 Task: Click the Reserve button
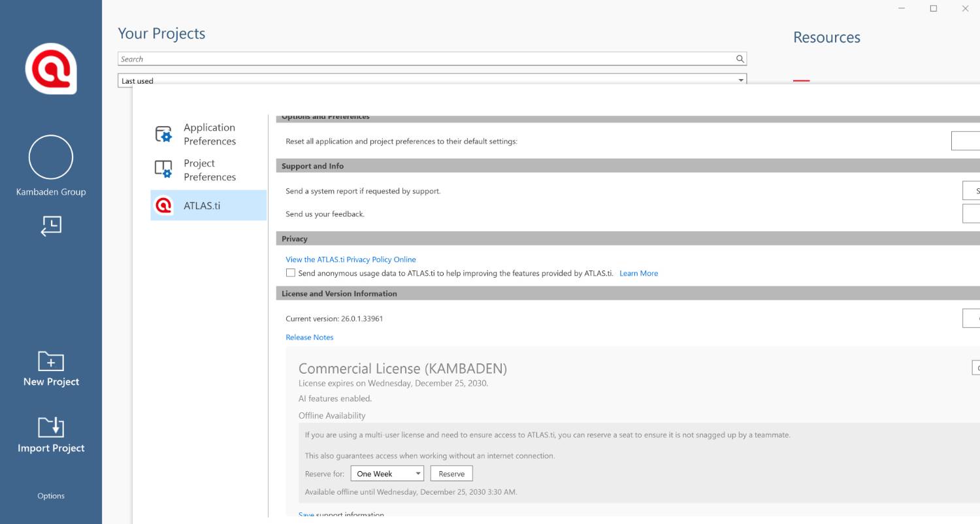coord(451,474)
